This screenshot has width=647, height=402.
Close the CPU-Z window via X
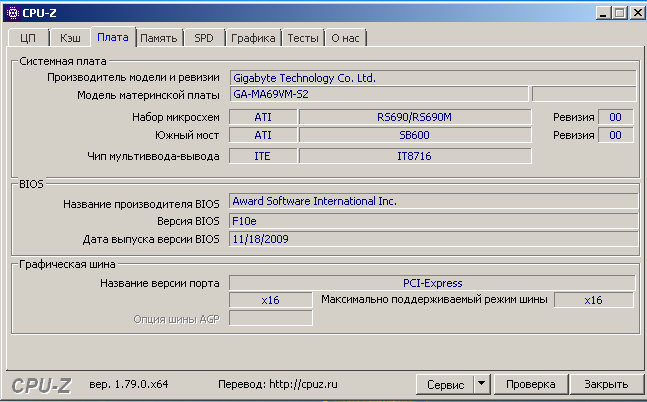(x=637, y=13)
